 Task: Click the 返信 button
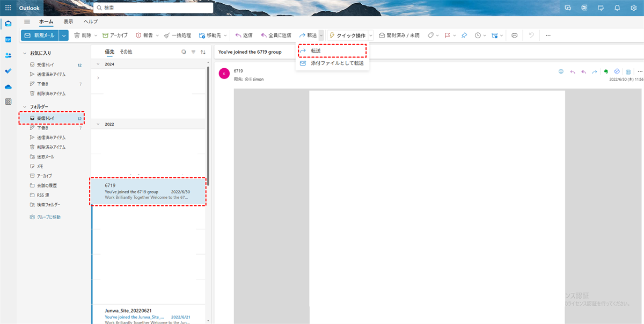pyautogui.click(x=244, y=35)
